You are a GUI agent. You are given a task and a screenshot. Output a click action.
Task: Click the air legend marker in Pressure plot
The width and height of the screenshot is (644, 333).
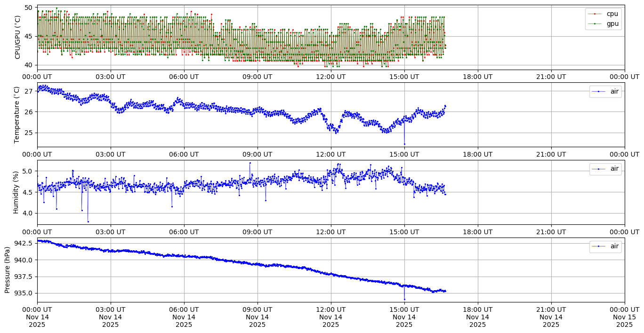coord(598,246)
